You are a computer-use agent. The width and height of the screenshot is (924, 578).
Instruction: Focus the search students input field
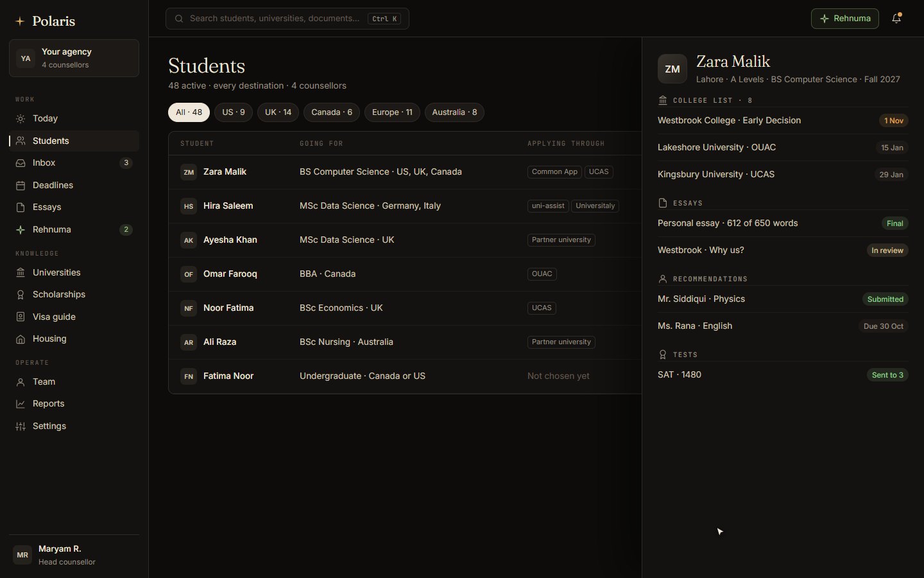[x=287, y=19]
